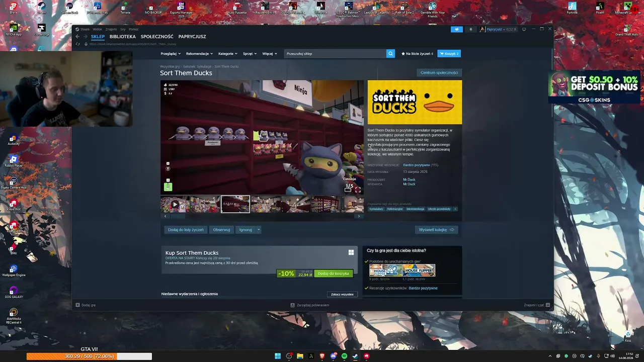Image resolution: width=644 pixels, height=362 pixels.
Task: Launch Fortnite desktop shortcut
Action: [x=572, y=8]
